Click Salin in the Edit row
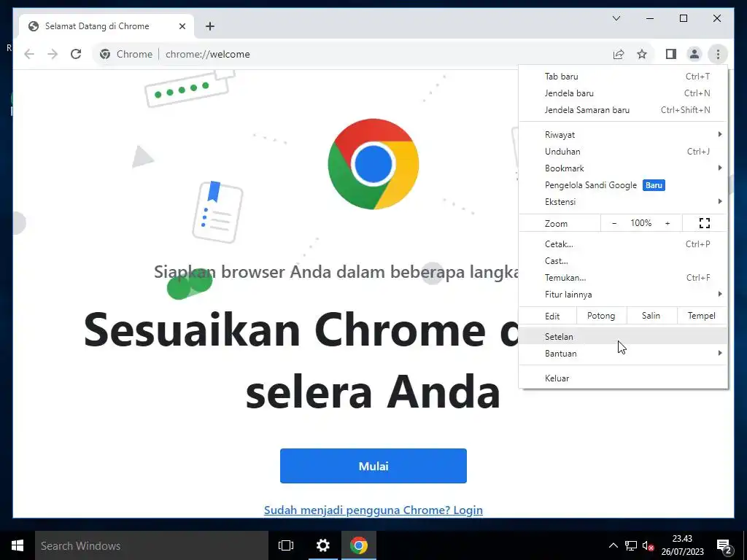This screenshot has height=560, width=747. click(651, 316)
